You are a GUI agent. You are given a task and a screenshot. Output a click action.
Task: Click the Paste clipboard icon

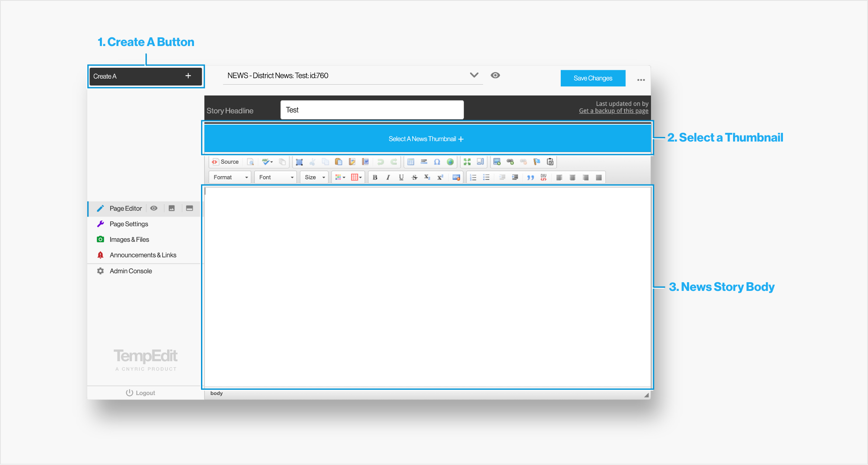click(x=339, y=162)
